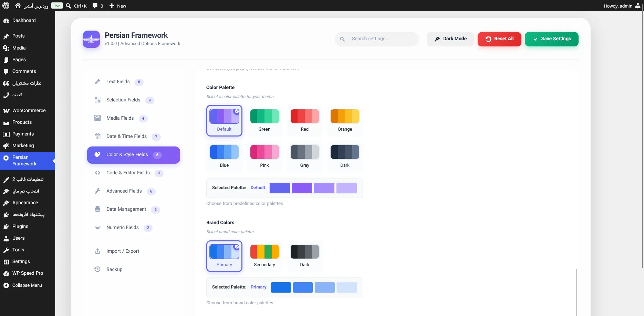Click the Dashboard gauge icon

coord(6,21)
